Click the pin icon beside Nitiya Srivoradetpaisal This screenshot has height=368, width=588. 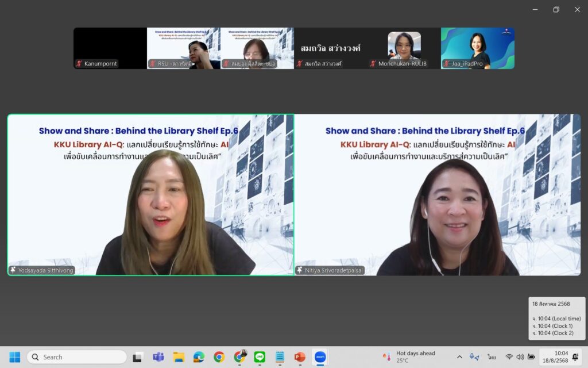coord(300,270)
